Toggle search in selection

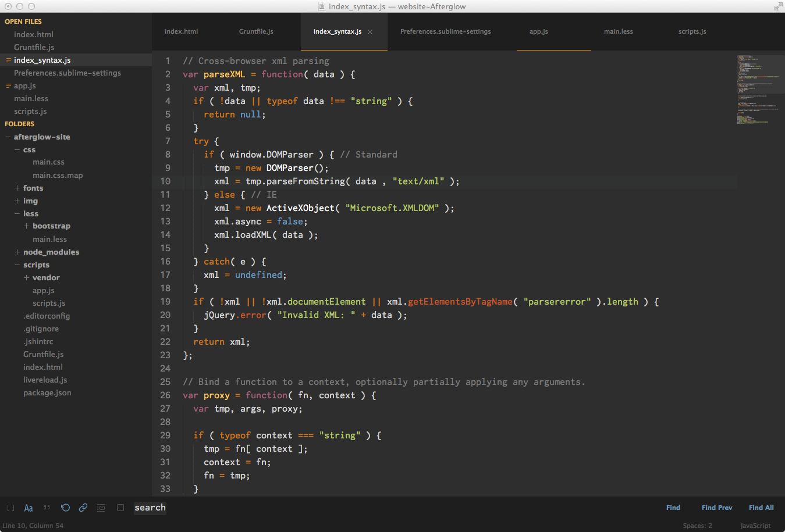[83, 508]
